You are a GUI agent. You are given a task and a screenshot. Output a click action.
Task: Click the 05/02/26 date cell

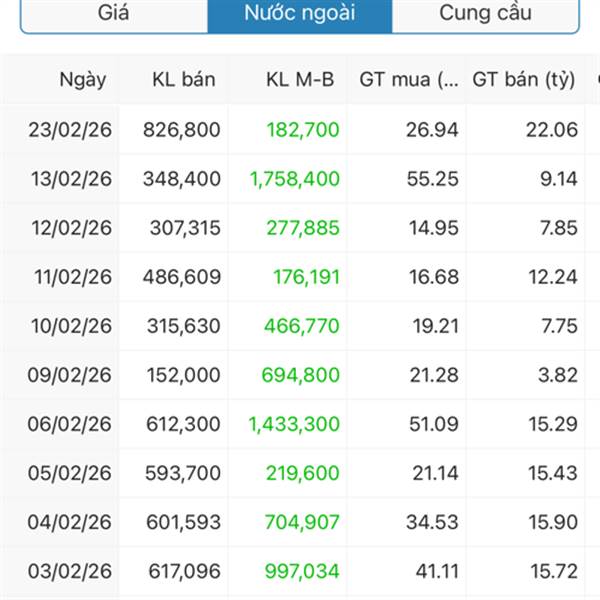(x=70, y=473)
